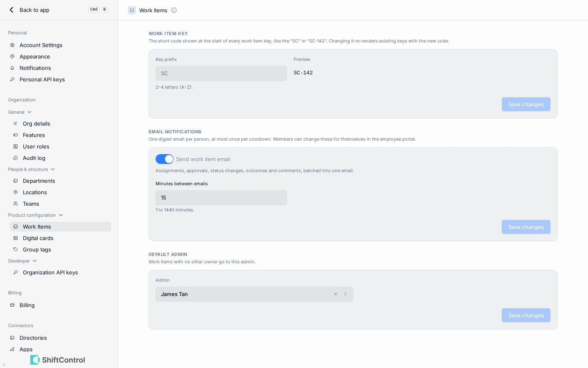Screen dimensions: 588x368
Task: Clear the James Tan admin selection
Action: [336, 294]
